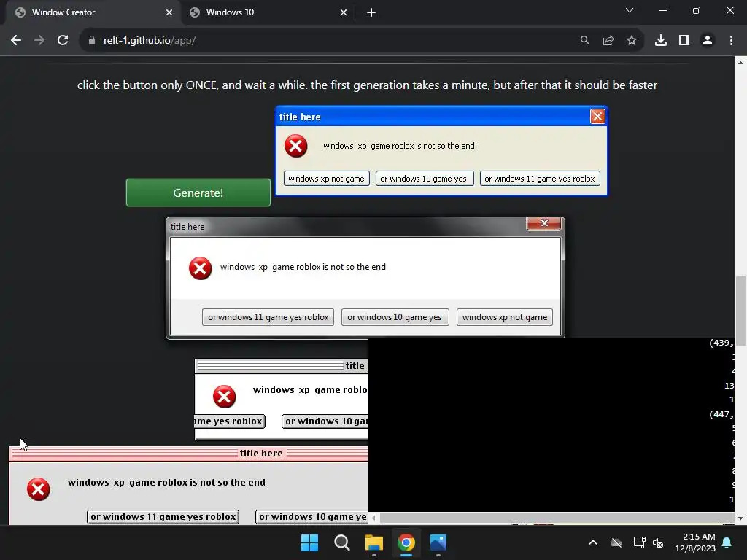Click 'or windows 10 game yes' in Windows 7 dialog

click(395, 317)
